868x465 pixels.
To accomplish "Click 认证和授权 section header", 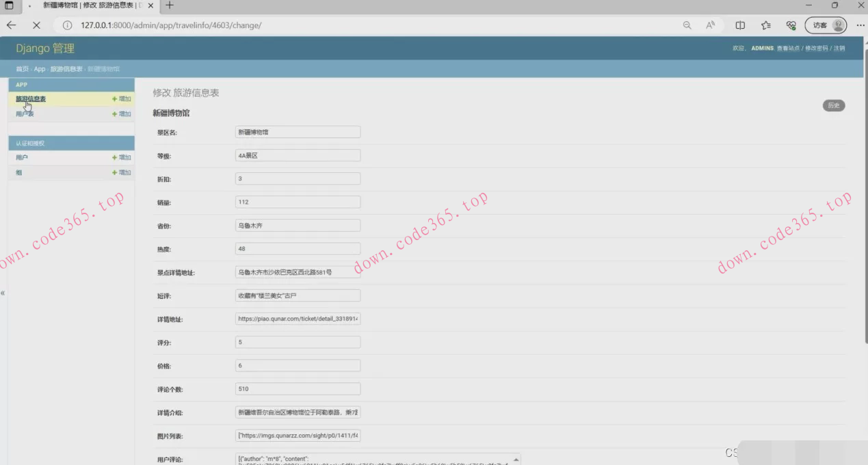I will pyautogui.click(x=71, y=143).
